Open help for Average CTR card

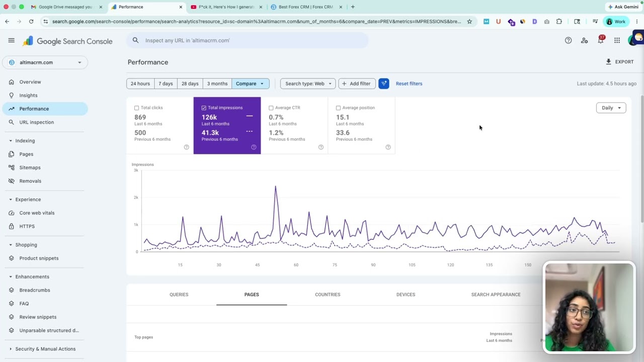click(x=320, y=147)
